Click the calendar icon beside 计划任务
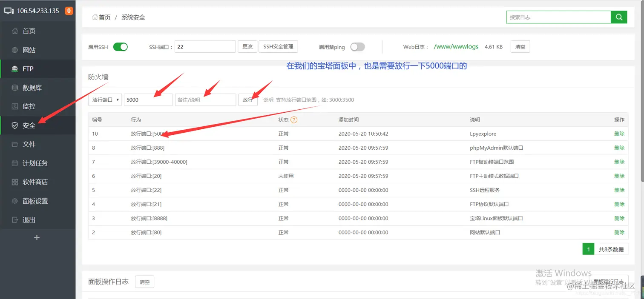The height and width of the screenshot is (299, 644). click(x=15, y=163)
